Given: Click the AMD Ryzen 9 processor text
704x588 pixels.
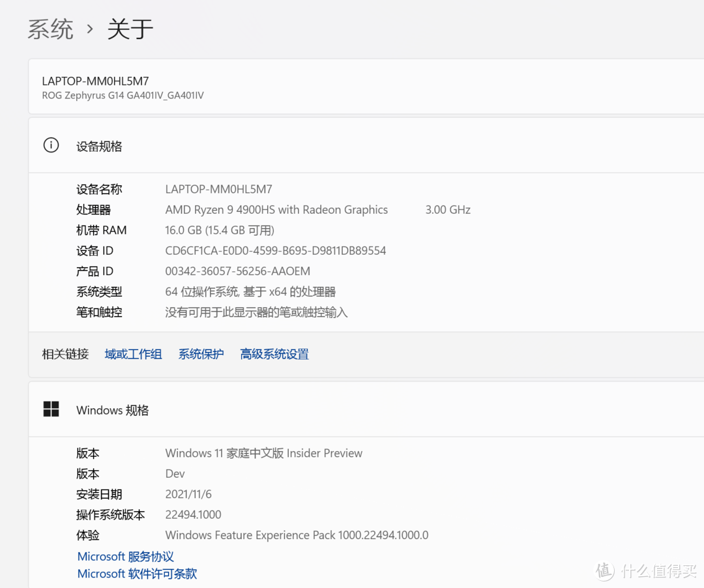Looking at the screenshot, I should tap(276, 209).
